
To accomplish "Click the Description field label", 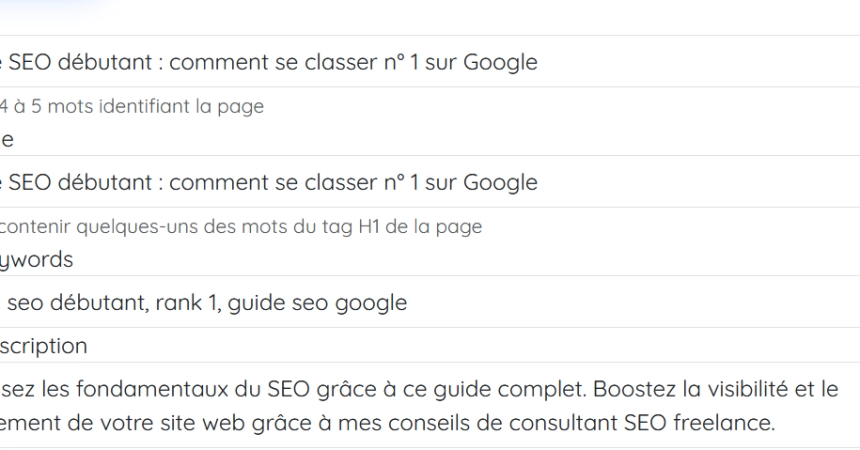I will (43, 344).
